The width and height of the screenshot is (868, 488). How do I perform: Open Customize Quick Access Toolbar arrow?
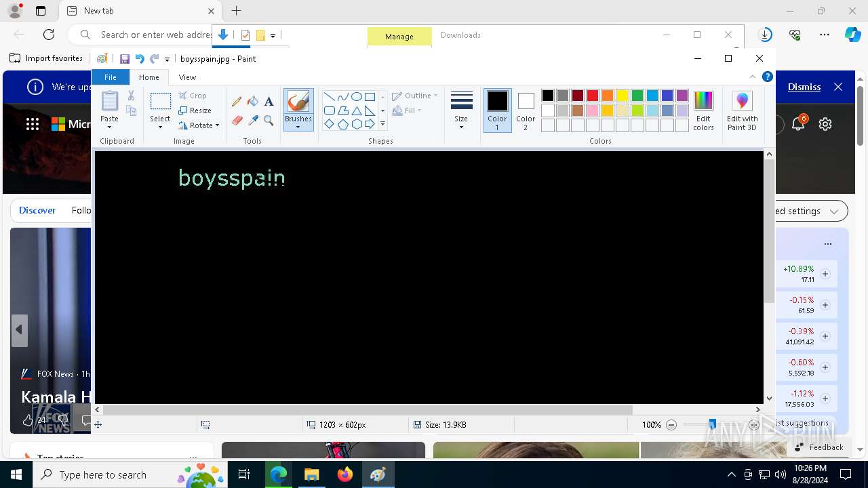pos(167,60)
